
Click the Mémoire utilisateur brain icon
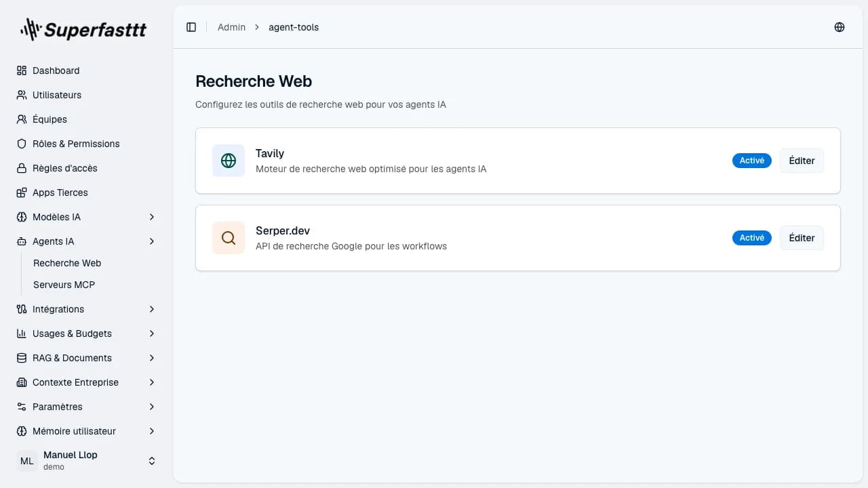(22, 431)
